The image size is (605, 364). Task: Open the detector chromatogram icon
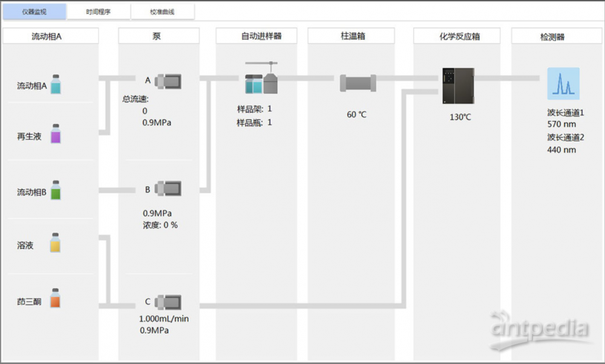tap(563, 83)
